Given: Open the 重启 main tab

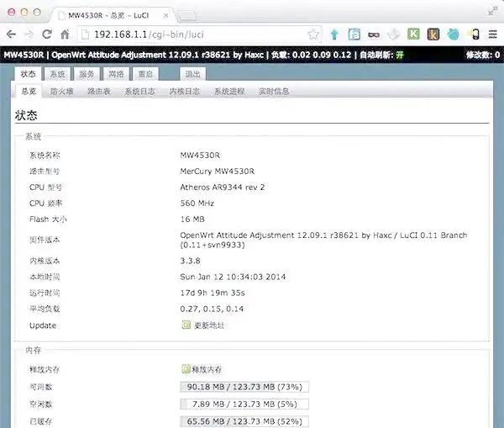Looking at the screenshot, I should pos(145,74).
